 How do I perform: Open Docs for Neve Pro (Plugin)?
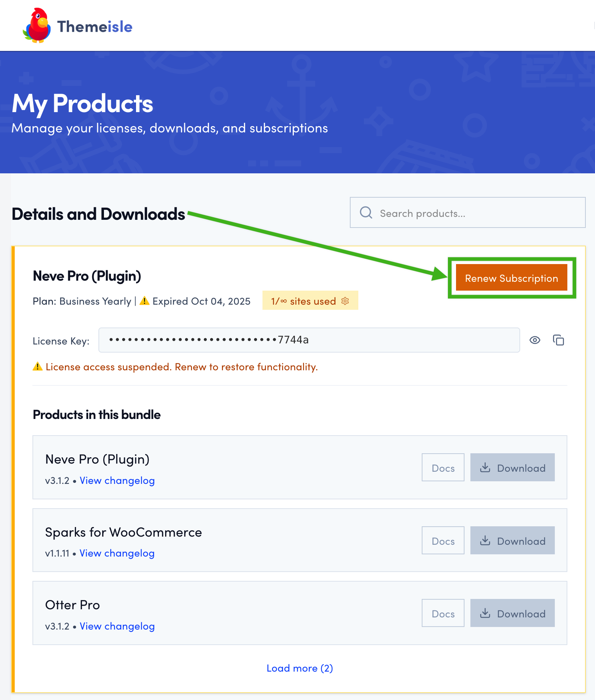pos(443,468)
